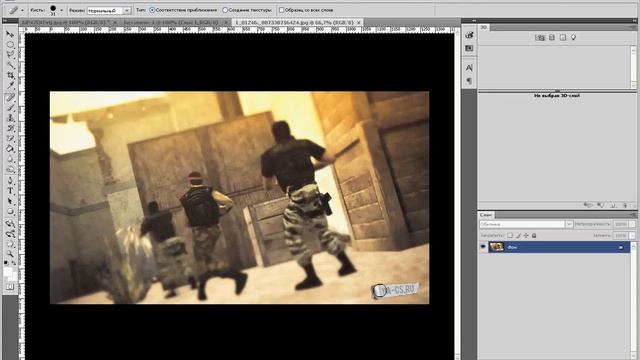Hide the Фон layer via eye icon
The image size is (640, 360).
[x=483, y=247]
